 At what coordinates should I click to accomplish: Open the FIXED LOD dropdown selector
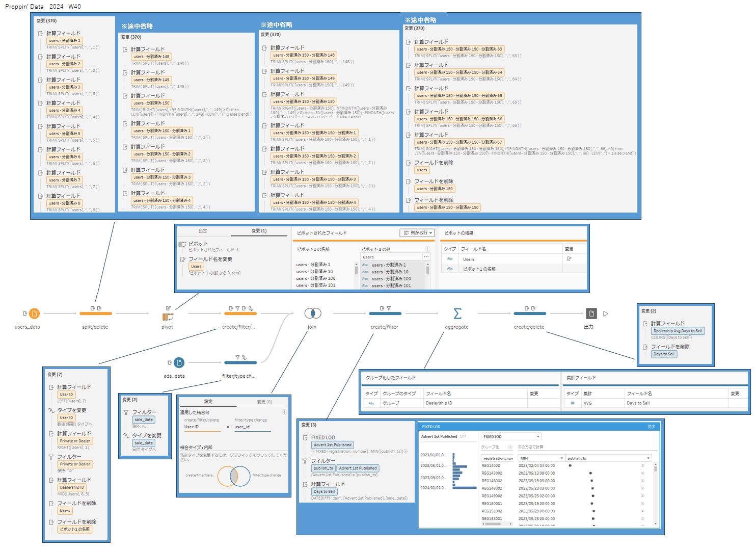(510, 437)
